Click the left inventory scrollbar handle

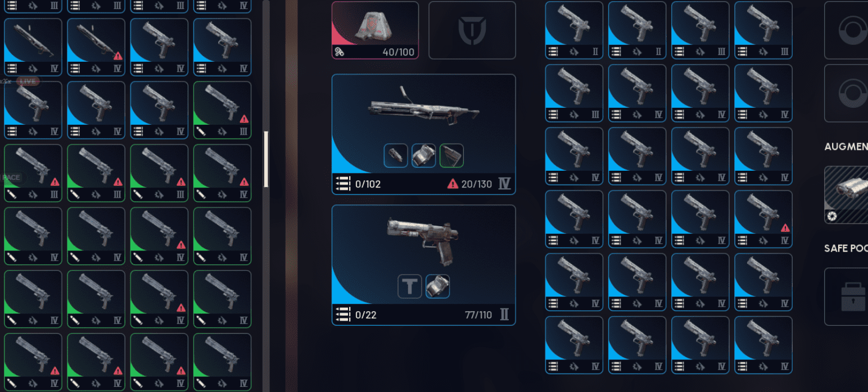266,159
